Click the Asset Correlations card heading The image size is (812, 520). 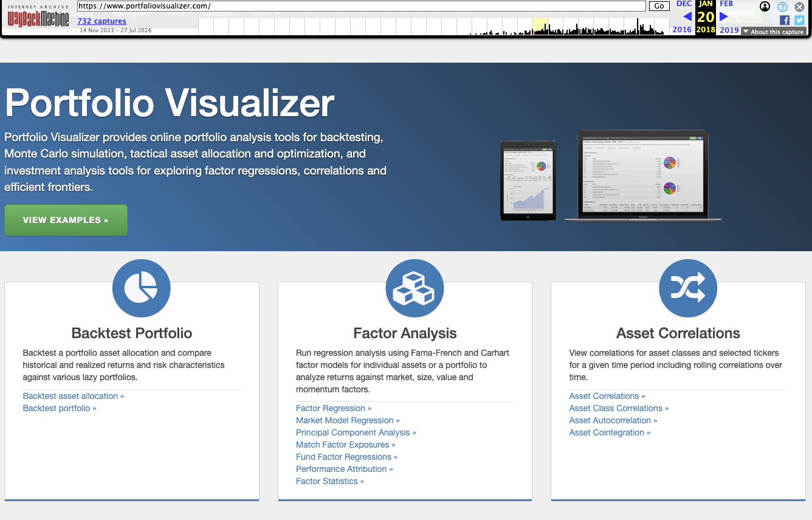point(678,333)
